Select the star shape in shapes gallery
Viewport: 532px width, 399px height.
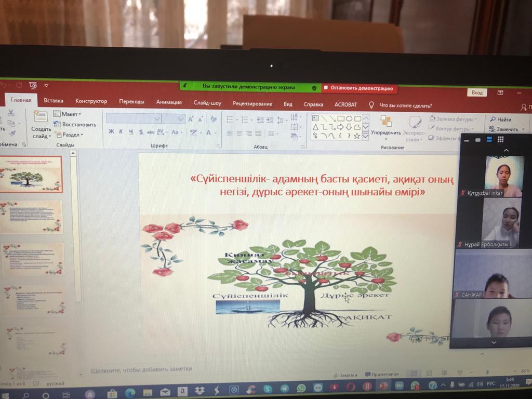pos(356,136)
